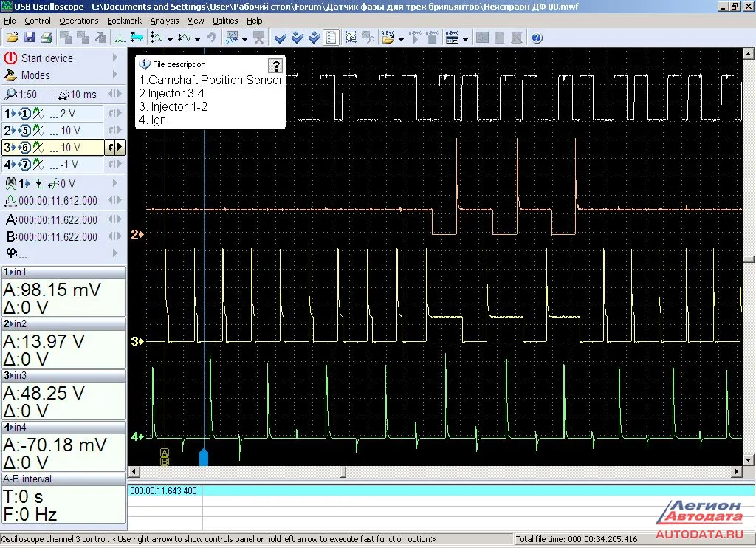Click the waveform selection frame icon

(x=351, y=38)
